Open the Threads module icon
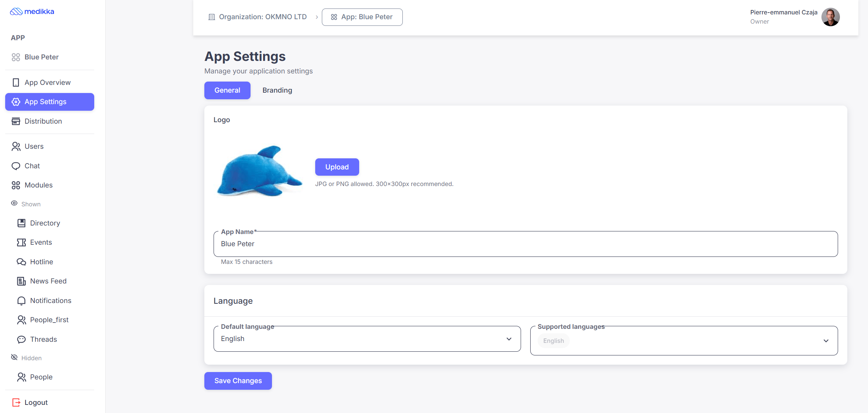The image size is (868, 413). tap(21, 340)
